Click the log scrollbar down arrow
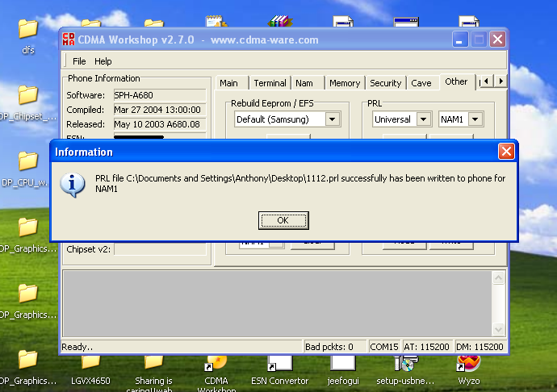557x392 pixels. click(498, 330)
